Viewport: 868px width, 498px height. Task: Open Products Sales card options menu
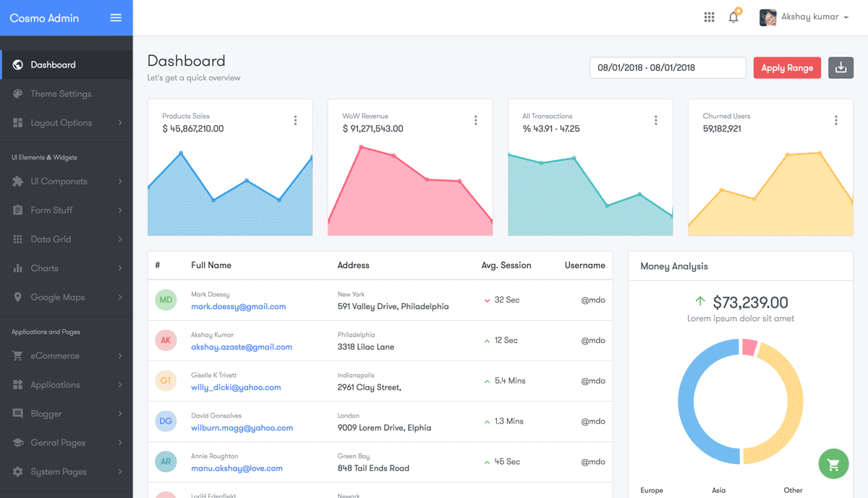point(295,121)
